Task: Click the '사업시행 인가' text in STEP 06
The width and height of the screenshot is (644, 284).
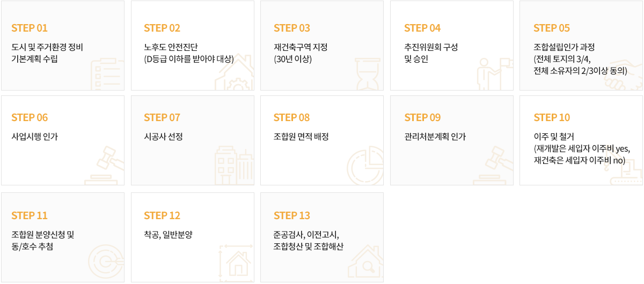Action: pyautogui.click(x=35, y=137)
